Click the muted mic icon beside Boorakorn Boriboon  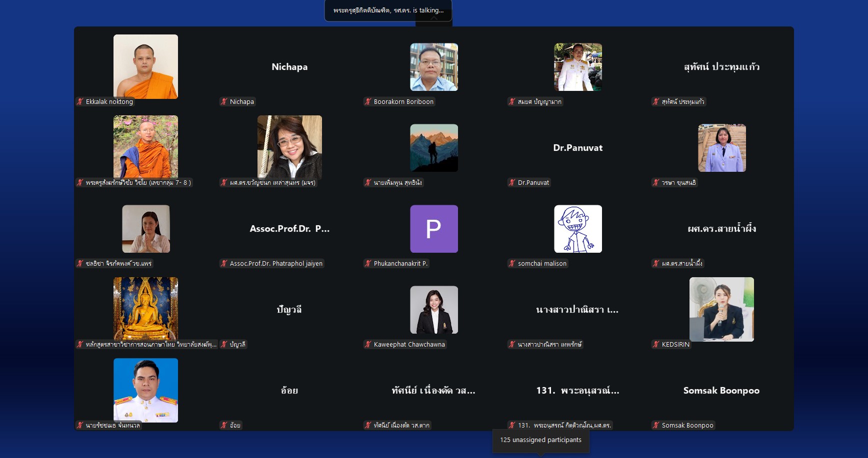pos(368,102)
